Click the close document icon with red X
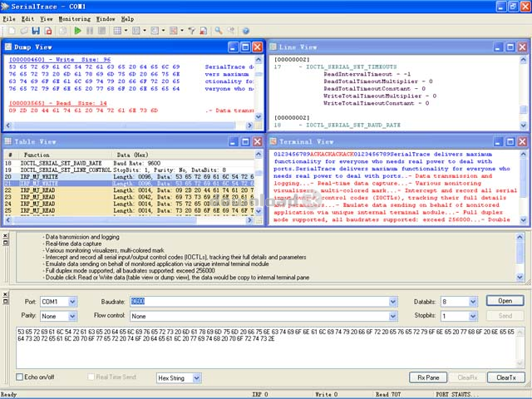The image size is (532, 399). pyautogui.click(x=48, y=31)
